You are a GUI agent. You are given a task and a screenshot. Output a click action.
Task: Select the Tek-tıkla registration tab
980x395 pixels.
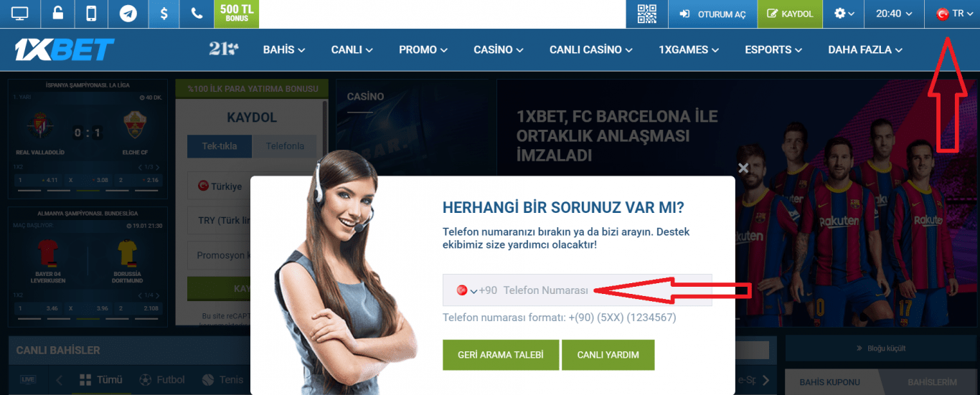220,146
